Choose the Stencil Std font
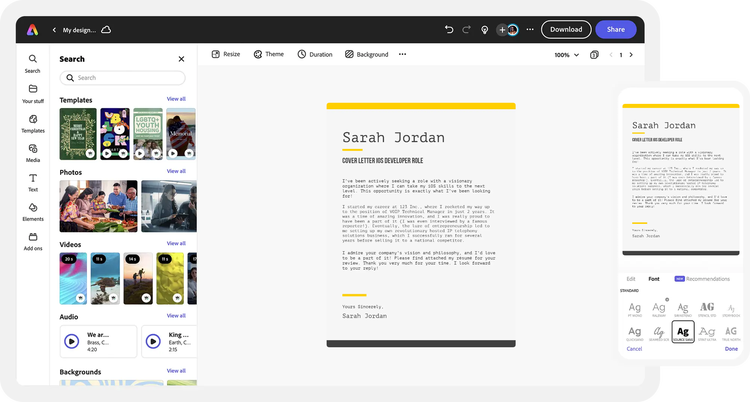The height and width of the screenshot is (402, 750). click(x=707, y=309)
